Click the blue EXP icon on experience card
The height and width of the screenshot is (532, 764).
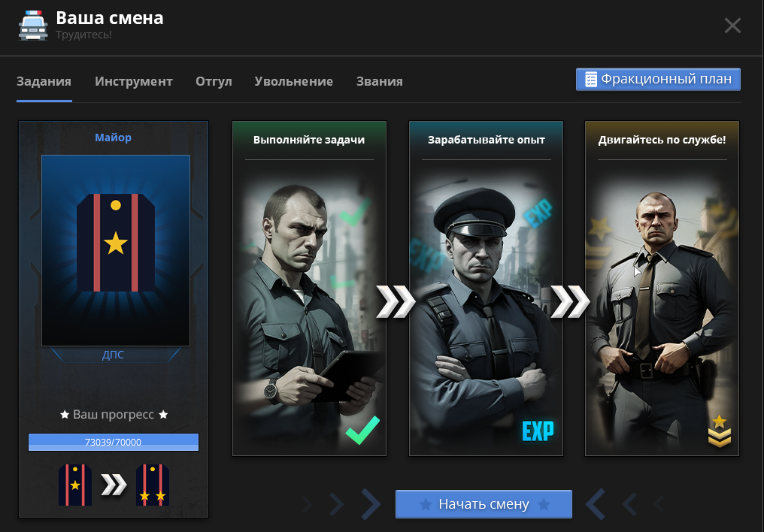click(x=538, y=431)
